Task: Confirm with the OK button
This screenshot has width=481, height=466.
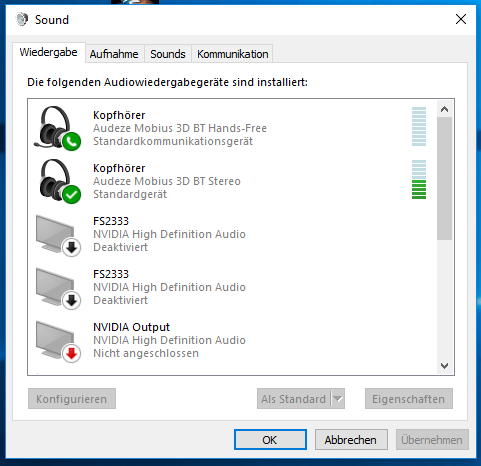Action: tap(270, 440)
